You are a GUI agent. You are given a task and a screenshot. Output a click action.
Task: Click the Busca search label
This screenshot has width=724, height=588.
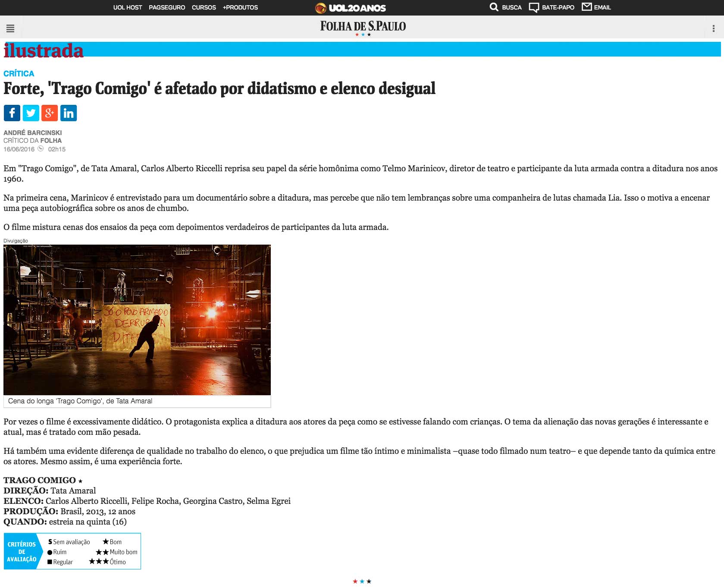pyautogui.click(x=512, y=7)
